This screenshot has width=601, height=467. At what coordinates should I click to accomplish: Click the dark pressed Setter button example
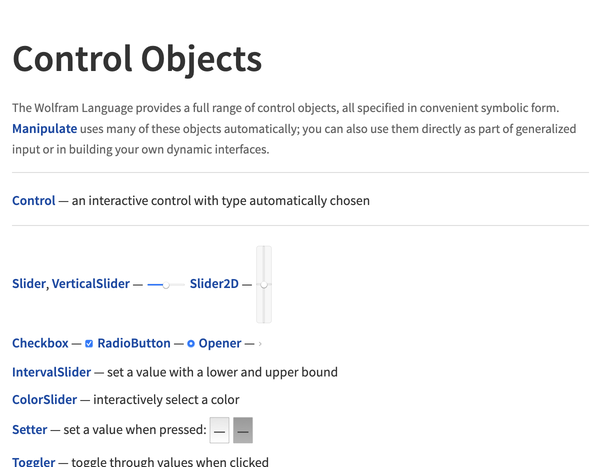[x=243, y=430]
